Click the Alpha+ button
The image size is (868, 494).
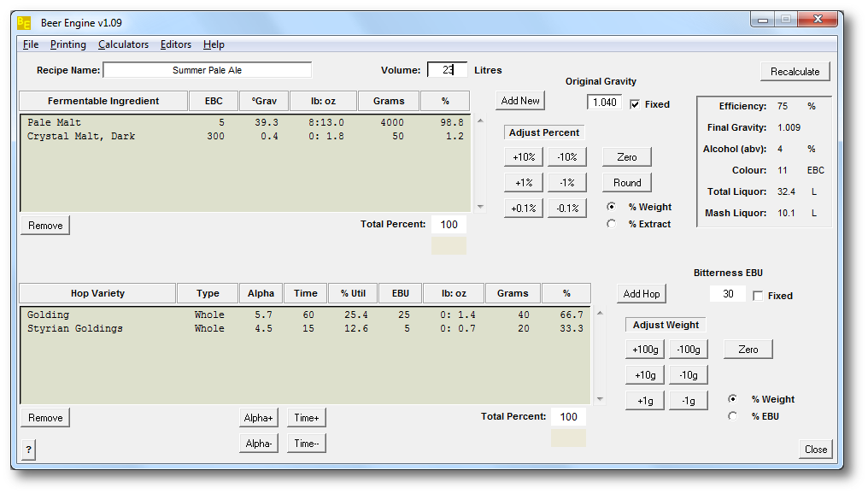259,418
